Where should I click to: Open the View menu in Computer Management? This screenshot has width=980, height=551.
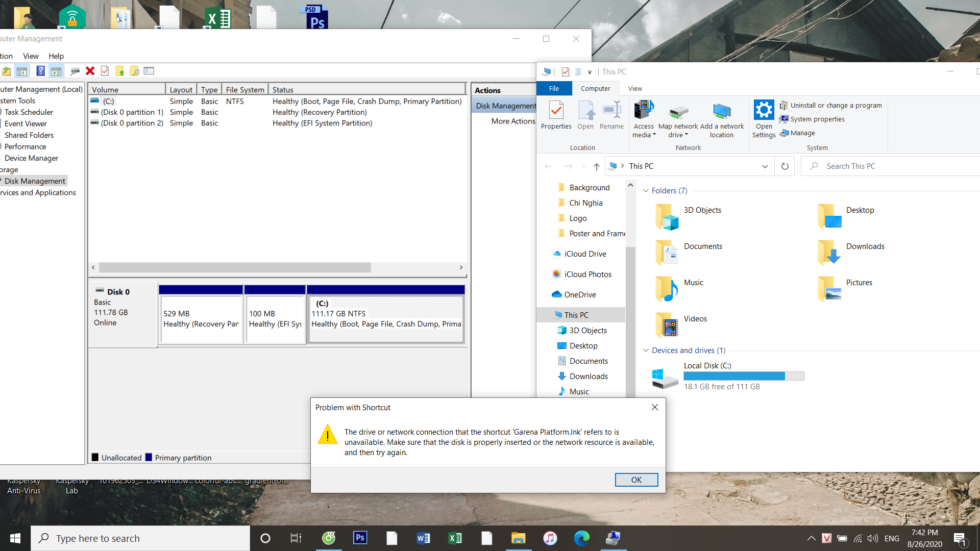coord(31,56)
